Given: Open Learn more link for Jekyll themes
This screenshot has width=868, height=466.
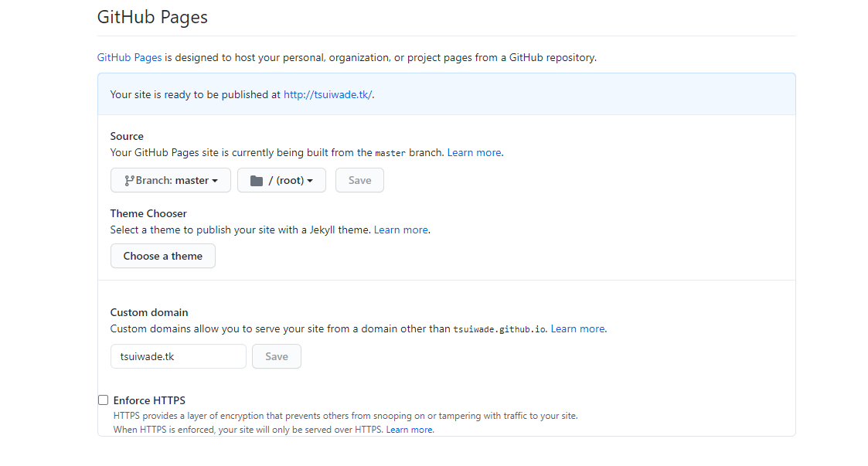Looking at the screenshot, I should pyautogui.click(x=401, y=230).
